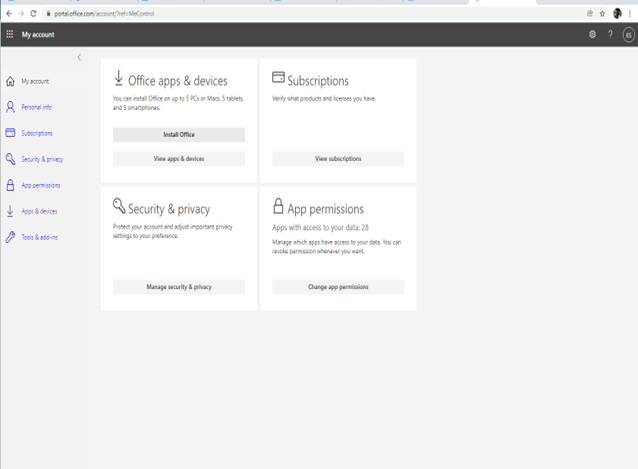Click the Office apps & devices heading
The height and width of the screenshot is (469, 638).
178,81
